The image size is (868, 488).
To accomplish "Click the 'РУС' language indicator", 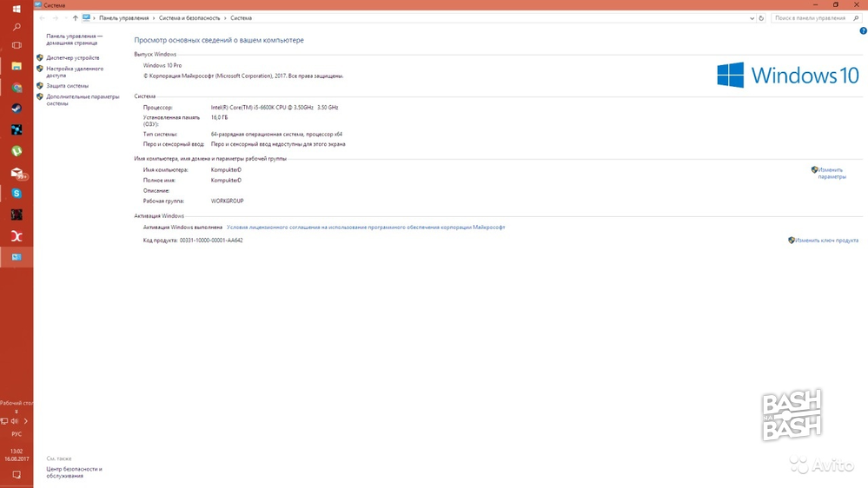I will [17, 434].
